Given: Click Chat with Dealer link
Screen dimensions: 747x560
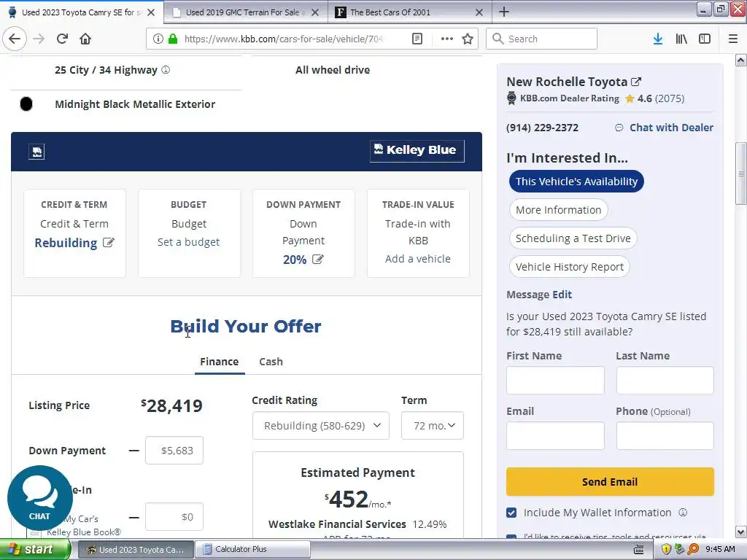Looking at the screenshot, I should click(671, 128).
